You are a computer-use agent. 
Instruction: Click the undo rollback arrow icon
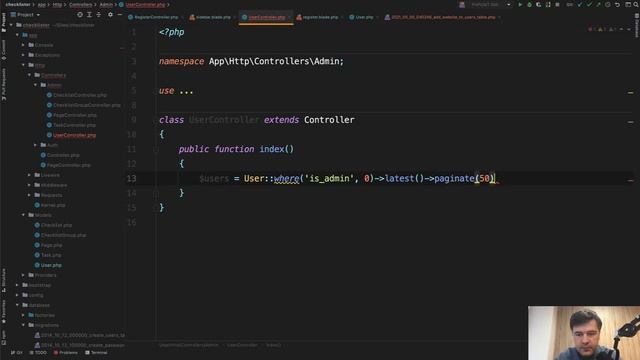point(618,5)
